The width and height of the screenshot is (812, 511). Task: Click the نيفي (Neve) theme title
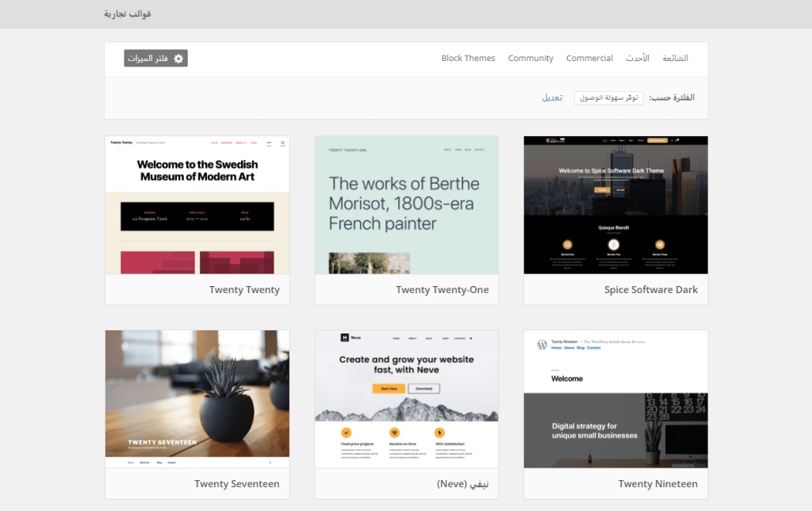[x=462, y=484]
